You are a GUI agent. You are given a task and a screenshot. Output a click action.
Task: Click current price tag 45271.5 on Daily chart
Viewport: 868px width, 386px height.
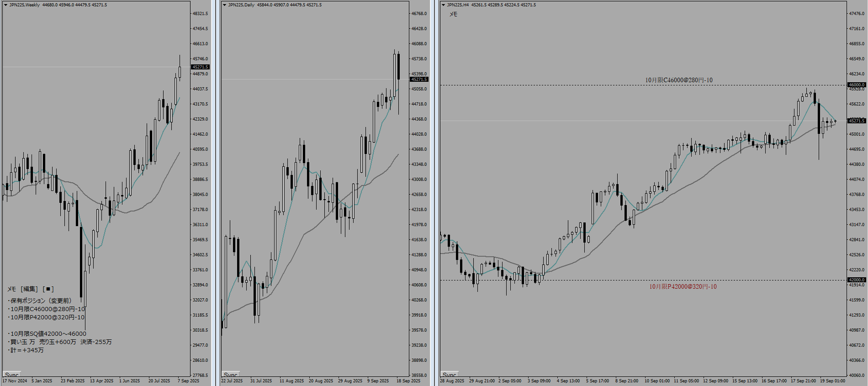[419, 79]
